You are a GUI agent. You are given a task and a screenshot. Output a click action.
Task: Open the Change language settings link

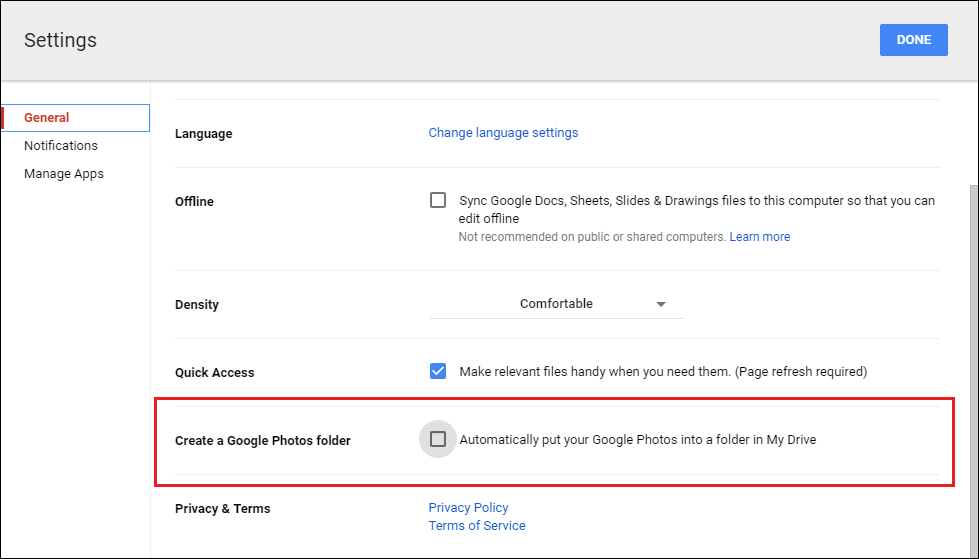pyautogui.click(x=503, y=133)
